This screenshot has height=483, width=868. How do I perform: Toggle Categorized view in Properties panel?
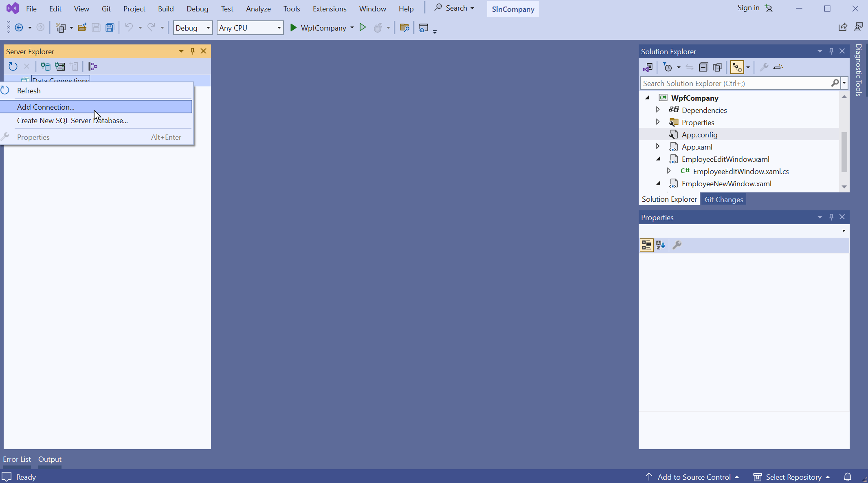646,245
